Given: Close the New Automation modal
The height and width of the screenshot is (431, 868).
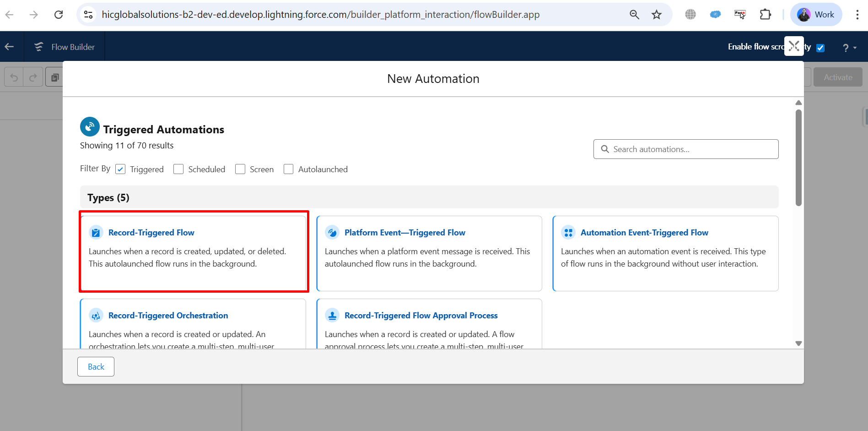Looking at the screenshot, I should pos(794,46).
